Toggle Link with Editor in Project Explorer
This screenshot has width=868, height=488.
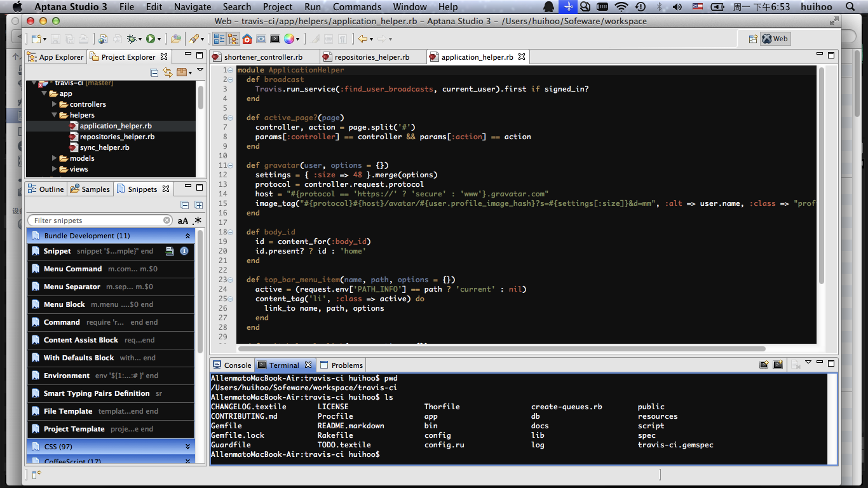(168, 72)
